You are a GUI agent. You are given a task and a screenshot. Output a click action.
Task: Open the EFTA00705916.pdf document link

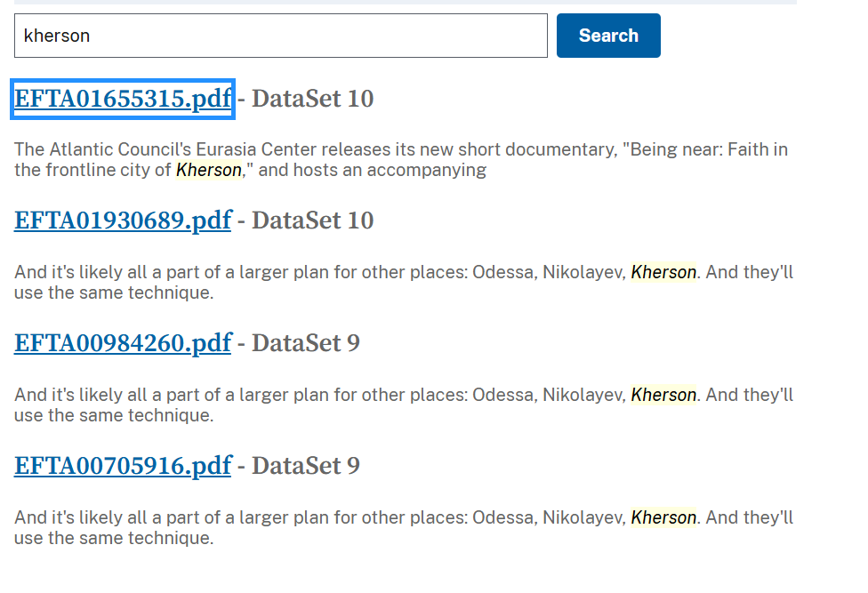coord(123,467)
